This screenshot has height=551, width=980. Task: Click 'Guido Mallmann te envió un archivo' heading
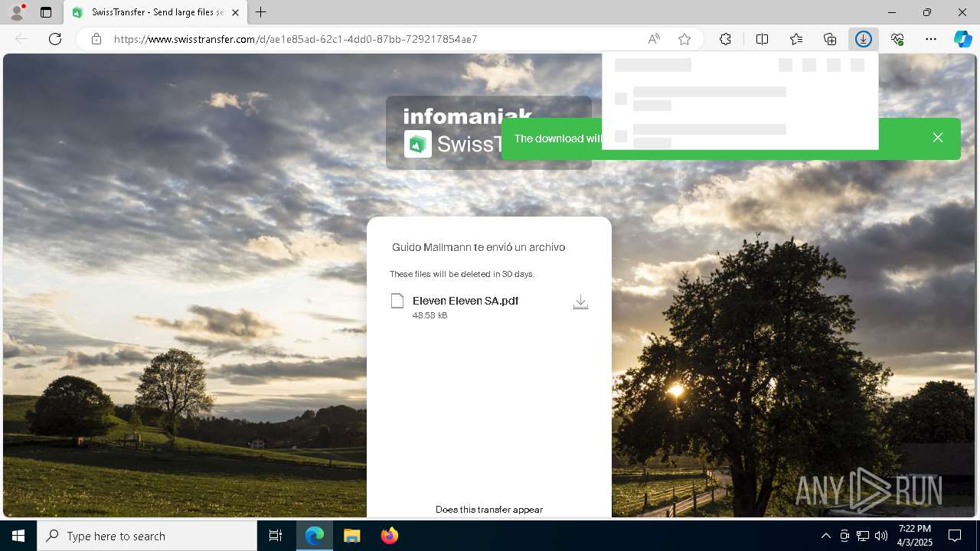[479, 247]
